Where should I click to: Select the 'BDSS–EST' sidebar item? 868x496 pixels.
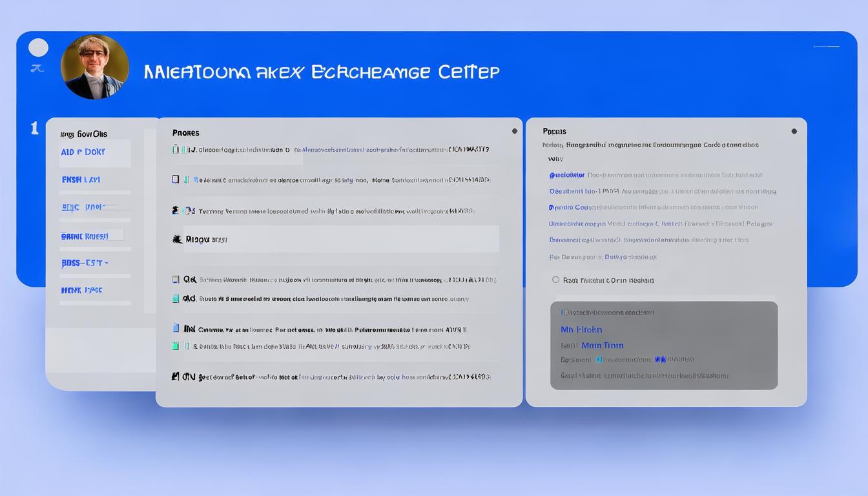(x=84, y=263)
